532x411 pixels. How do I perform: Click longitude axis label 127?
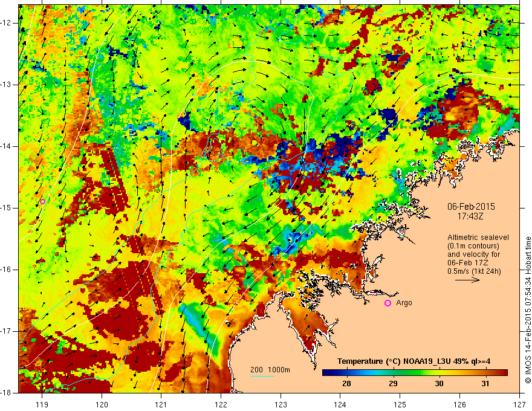(519, 404)
